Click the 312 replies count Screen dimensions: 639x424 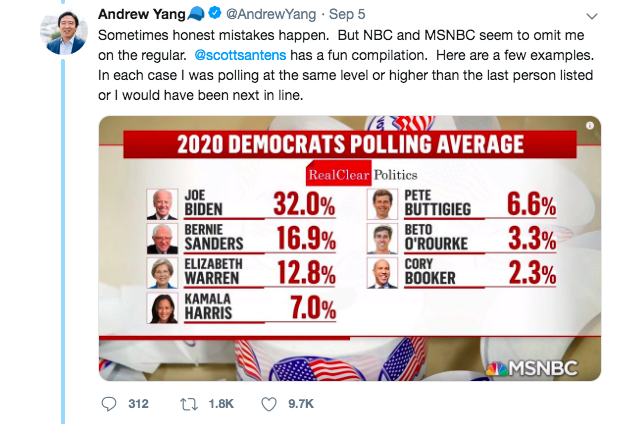pyautogui.click(x=138, y=404)
